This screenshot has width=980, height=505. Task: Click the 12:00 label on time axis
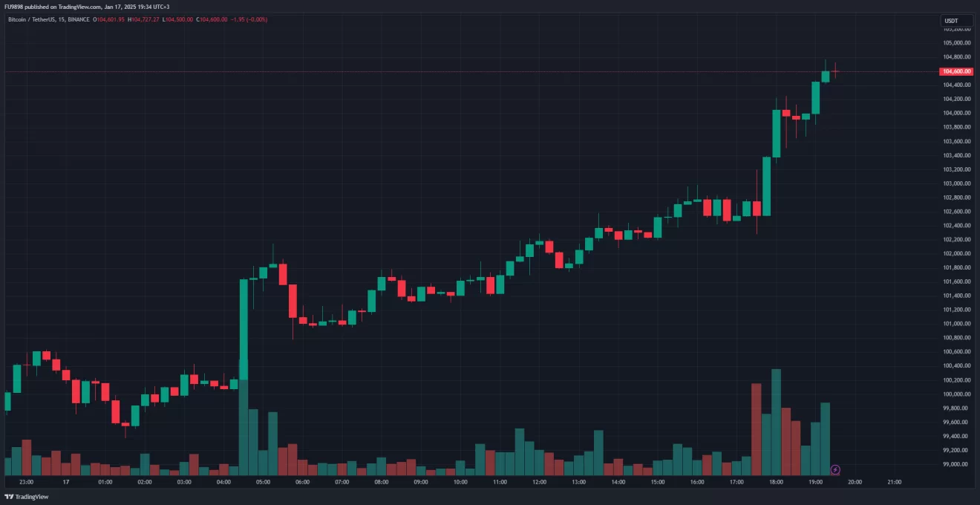[539, 482]
